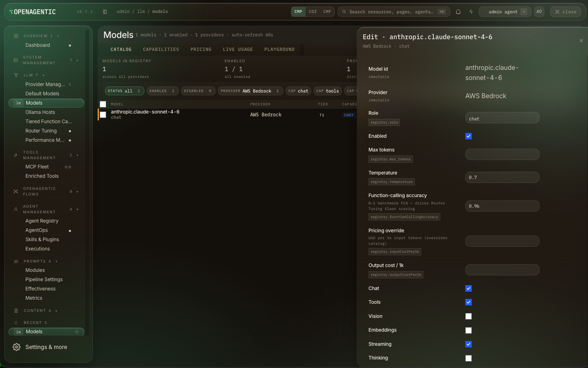Click the Agent Management person icon
The image size is (588, 368).
pyautogui.click(x=16, y=209)
